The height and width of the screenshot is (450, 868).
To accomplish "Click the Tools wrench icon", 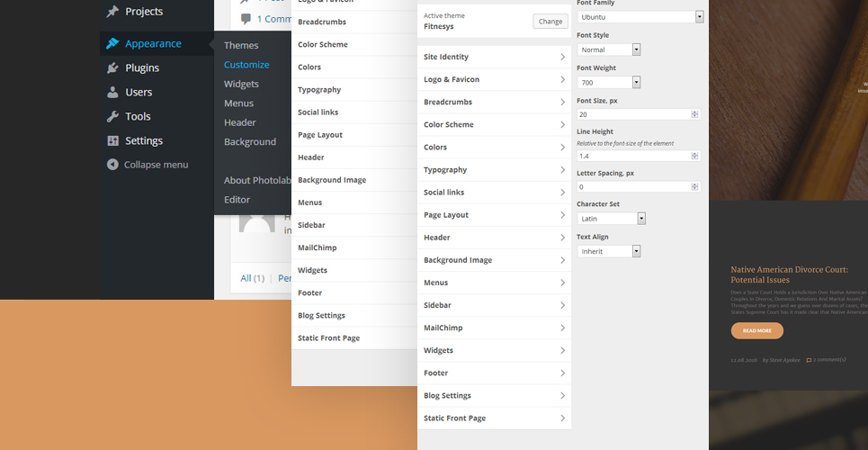I will tap(112, 116).
